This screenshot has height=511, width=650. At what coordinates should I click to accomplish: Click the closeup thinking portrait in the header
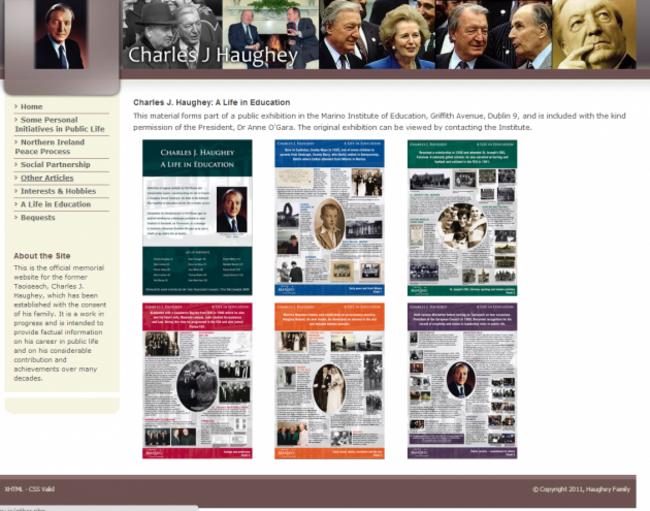click(594, 34)
